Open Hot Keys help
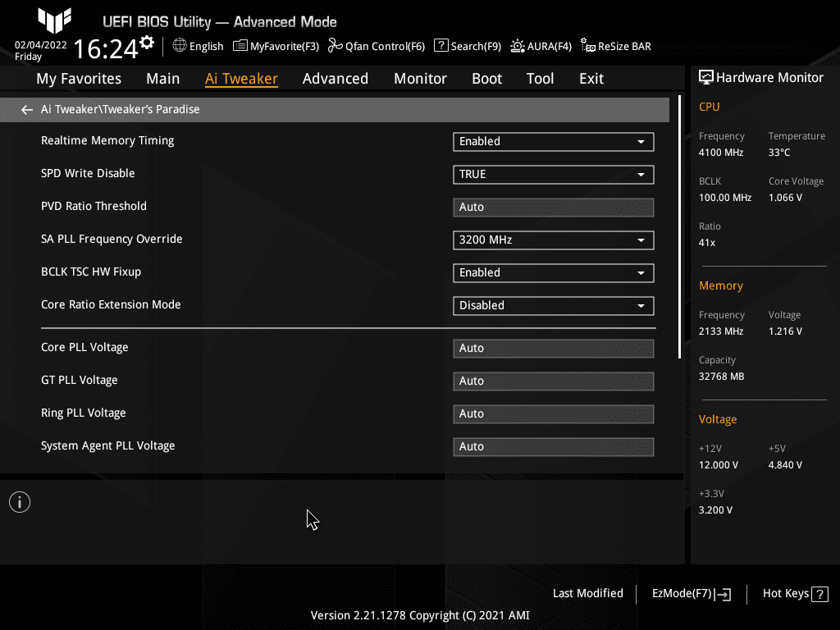 (795, 594)
